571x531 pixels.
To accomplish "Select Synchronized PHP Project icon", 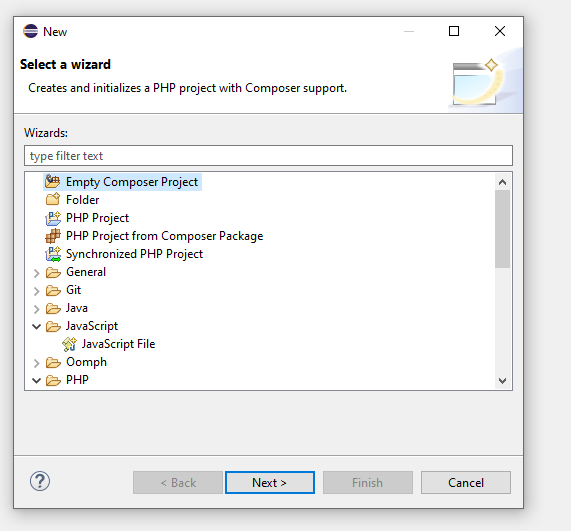I will point(53,254).
